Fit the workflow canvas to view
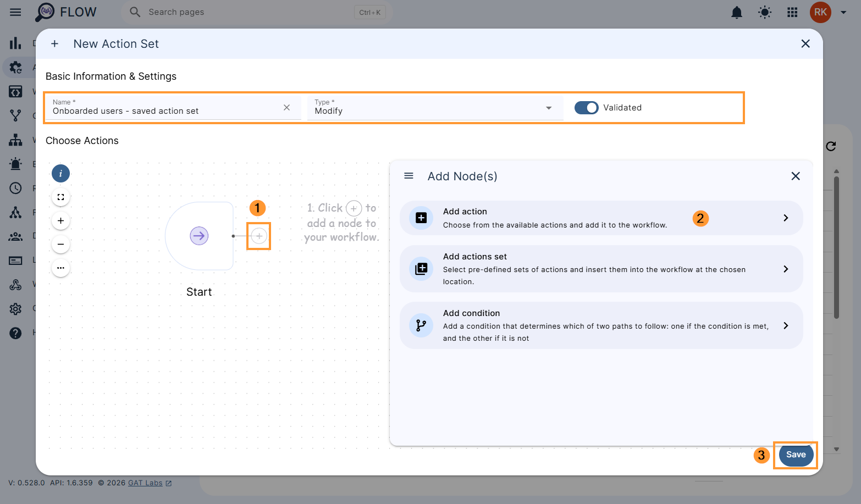This screenshot has height=504, width=861. click(x=60, y=197)
